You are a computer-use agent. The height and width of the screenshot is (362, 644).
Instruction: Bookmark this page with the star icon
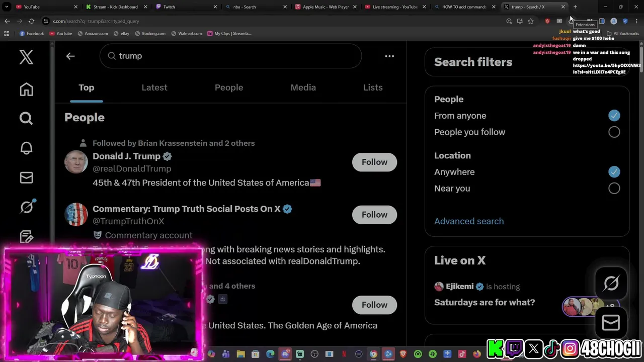(x=530, y=21)
